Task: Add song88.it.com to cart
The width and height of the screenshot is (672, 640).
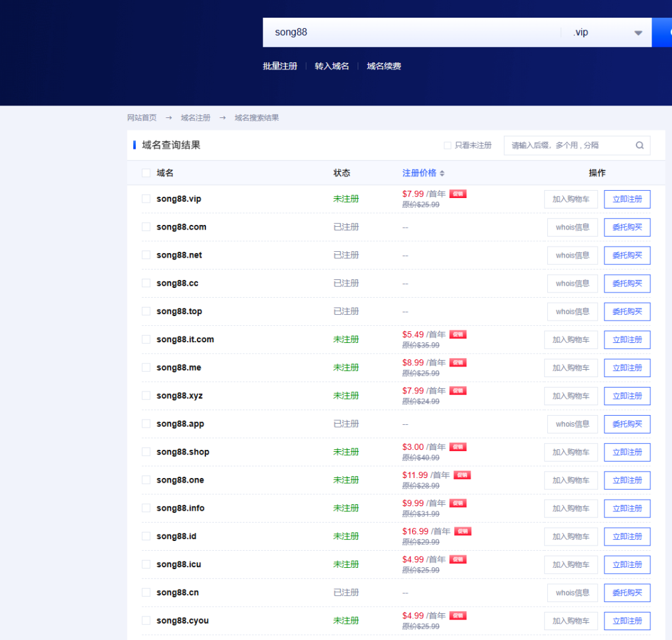Action: pyautogui.click(x=571, y=340)
